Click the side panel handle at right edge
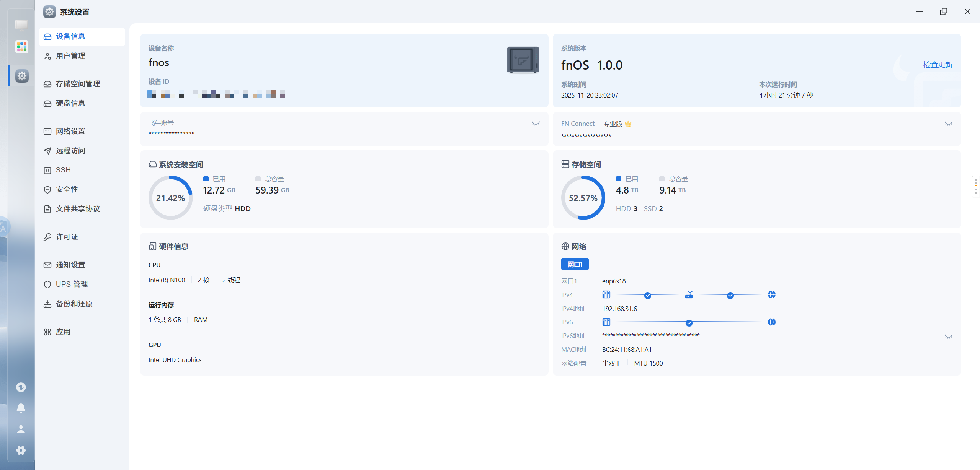This screenshot has width=980, height=470. 976,187
